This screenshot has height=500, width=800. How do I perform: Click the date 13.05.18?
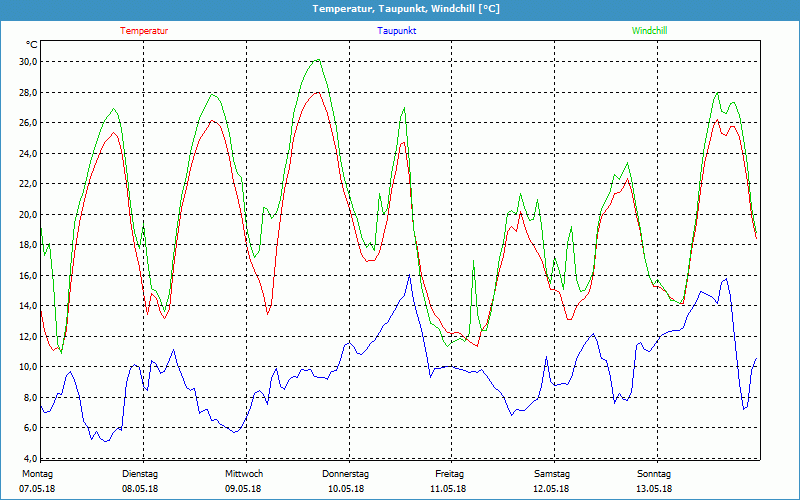pos(654,489)
